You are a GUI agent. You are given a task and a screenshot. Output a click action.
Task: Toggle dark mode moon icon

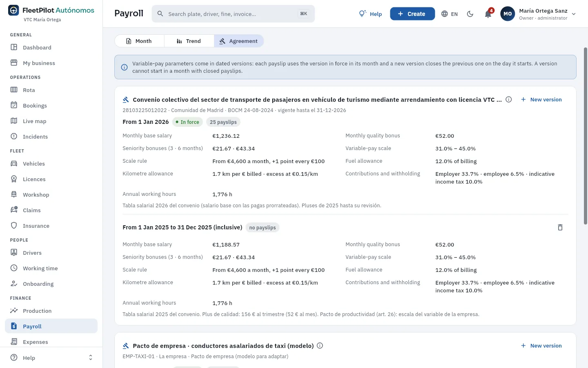pyautogui.click(x=470, y=14)
